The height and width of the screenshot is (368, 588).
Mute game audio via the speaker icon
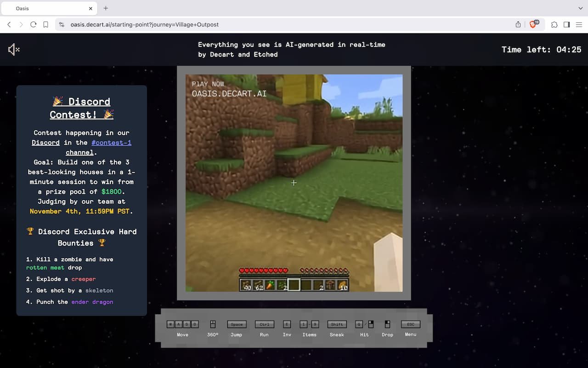tap(13, 50)
